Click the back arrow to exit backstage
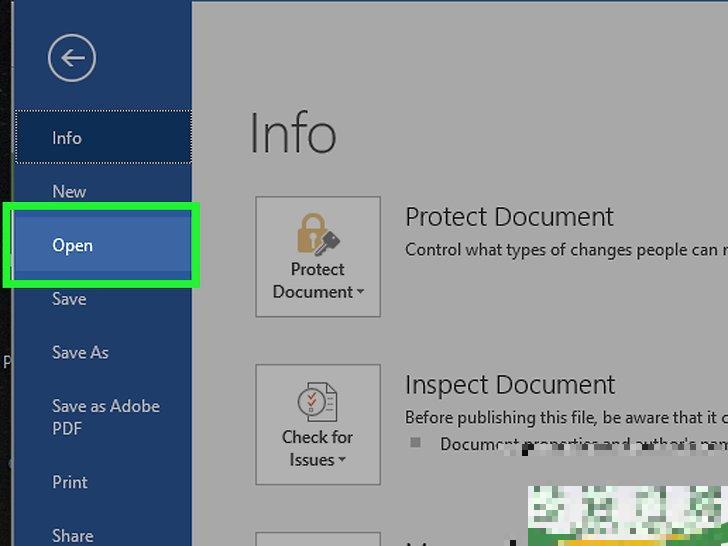 [72, 59]
